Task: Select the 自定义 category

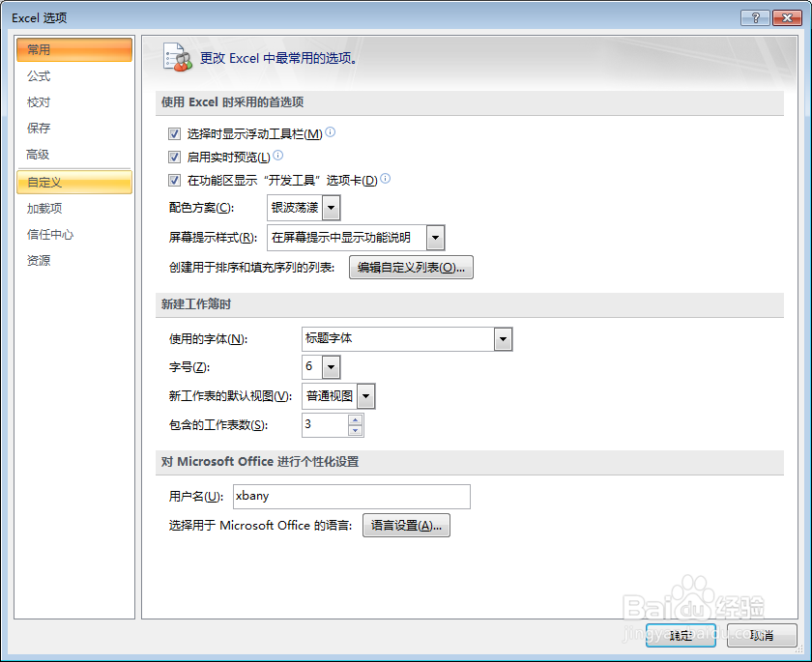Action: (x=74, y=183)
